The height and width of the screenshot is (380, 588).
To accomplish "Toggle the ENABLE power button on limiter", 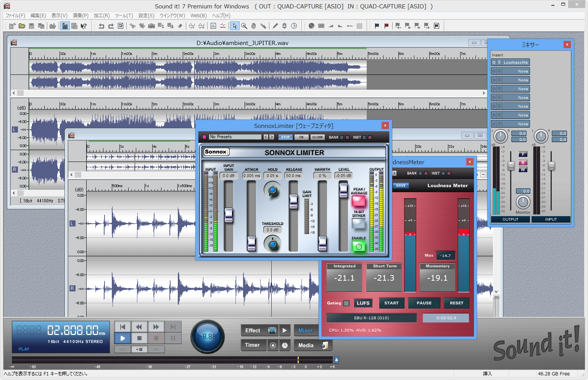I will [358, 246].
